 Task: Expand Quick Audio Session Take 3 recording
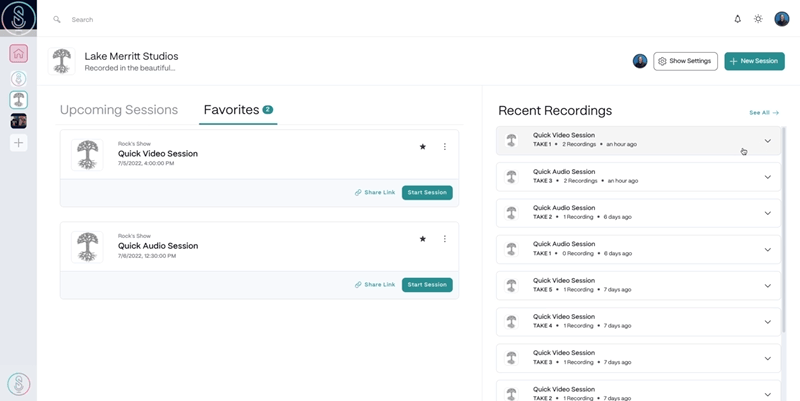767,177
